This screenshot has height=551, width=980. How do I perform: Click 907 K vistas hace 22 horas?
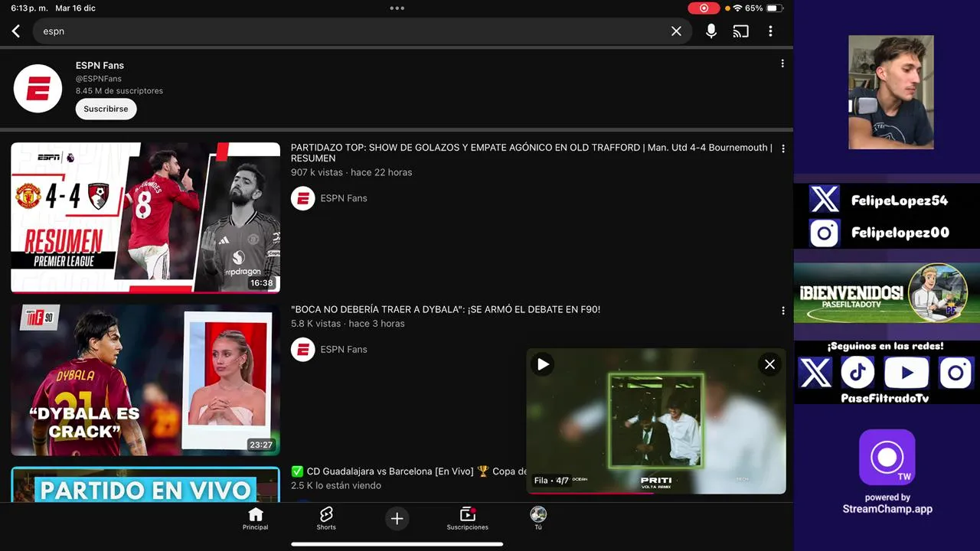point(351,172)
